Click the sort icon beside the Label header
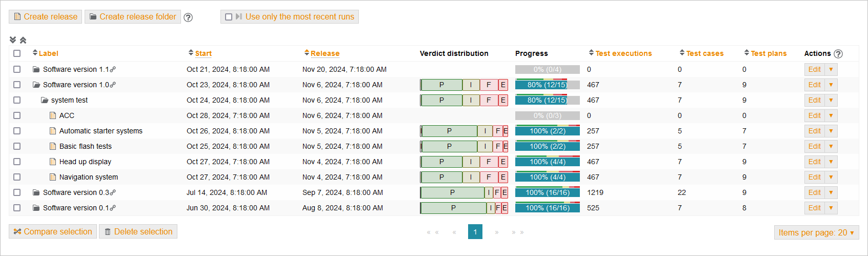 [35, 53]
